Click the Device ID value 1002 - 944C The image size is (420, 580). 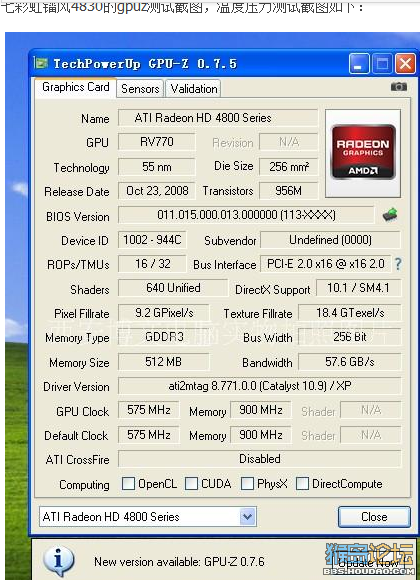coord(152,240)
